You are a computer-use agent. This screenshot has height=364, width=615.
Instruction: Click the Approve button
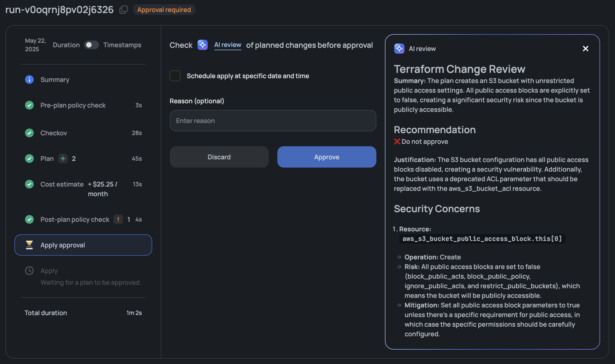click(326, 157)
